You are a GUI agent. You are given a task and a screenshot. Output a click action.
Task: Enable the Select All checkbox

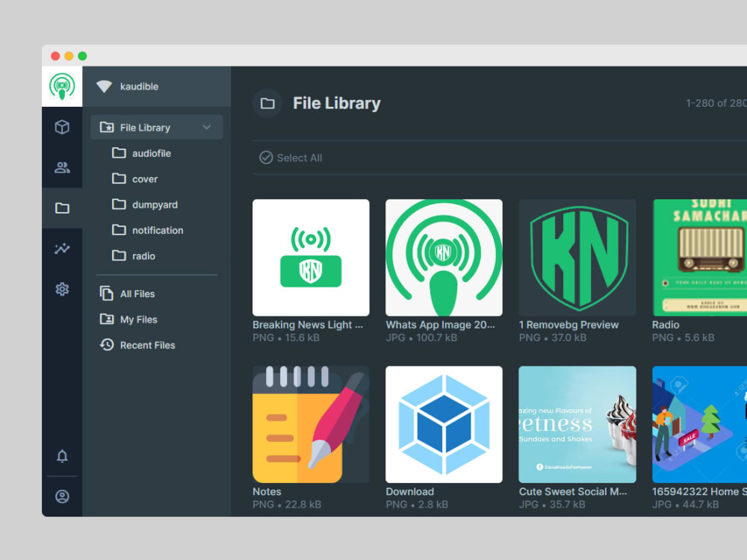(x=267, y=158)
